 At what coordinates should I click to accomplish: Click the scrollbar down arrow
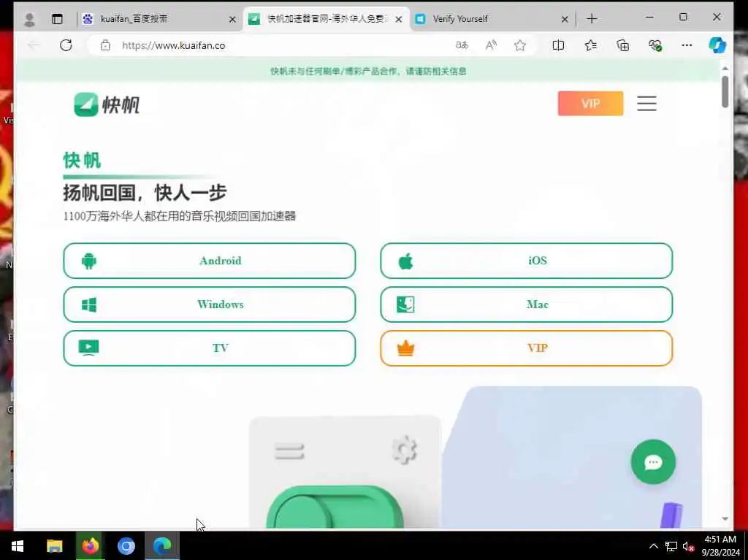725,518
